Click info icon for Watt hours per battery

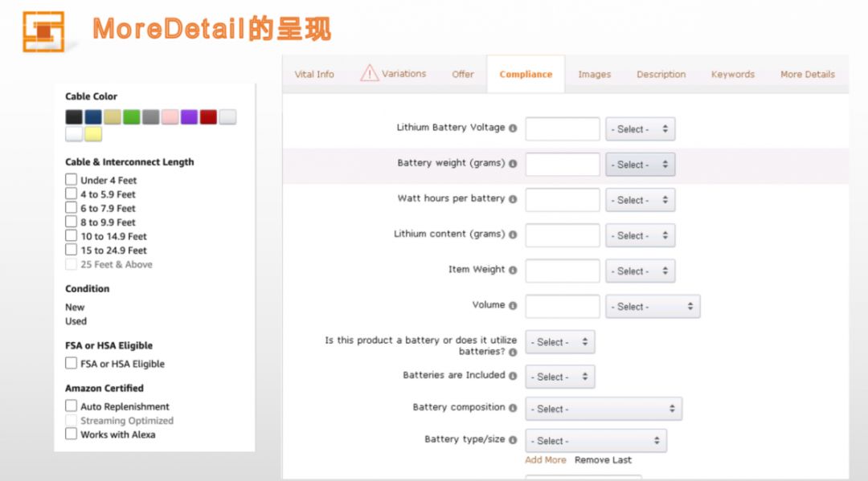tap(513, 199)
